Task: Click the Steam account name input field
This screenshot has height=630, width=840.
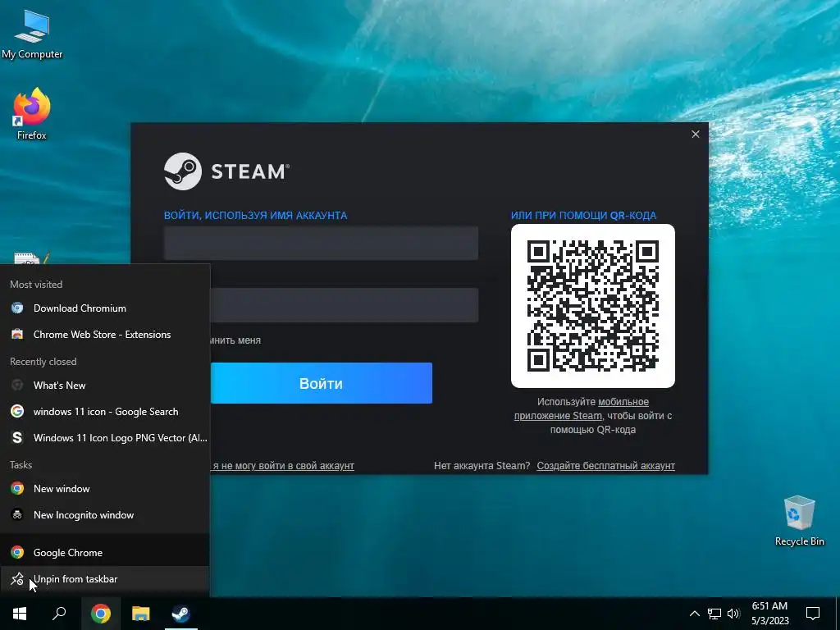Action: point(321,243)
